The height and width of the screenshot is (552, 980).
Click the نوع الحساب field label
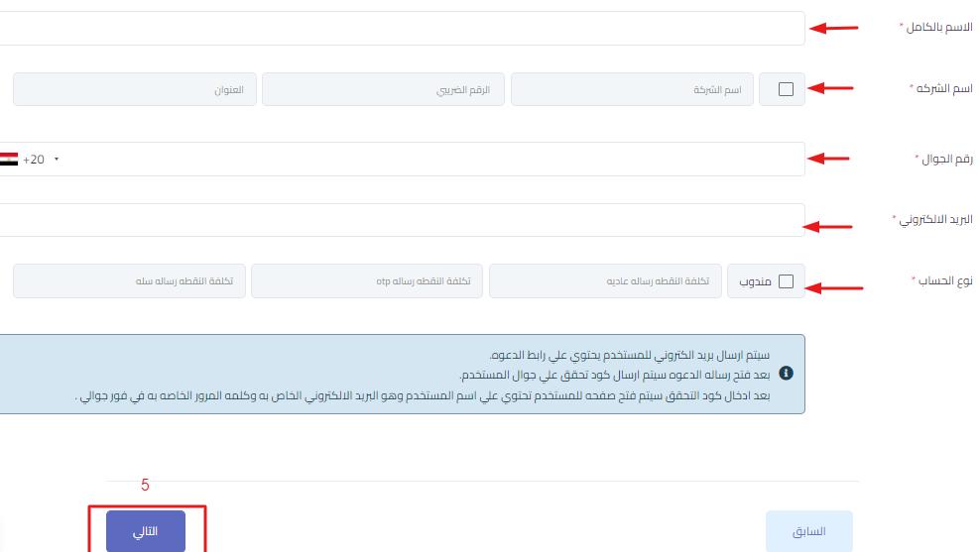coord(940,281)
